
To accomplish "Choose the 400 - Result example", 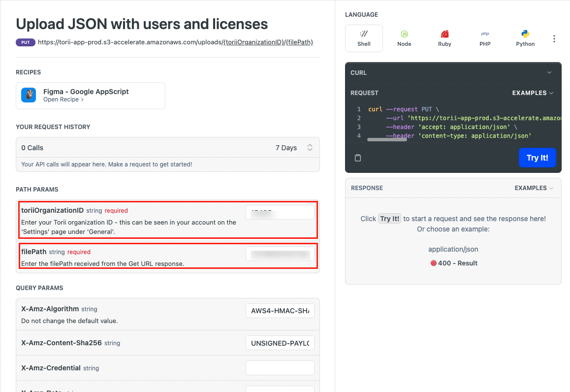I will 454,263.
